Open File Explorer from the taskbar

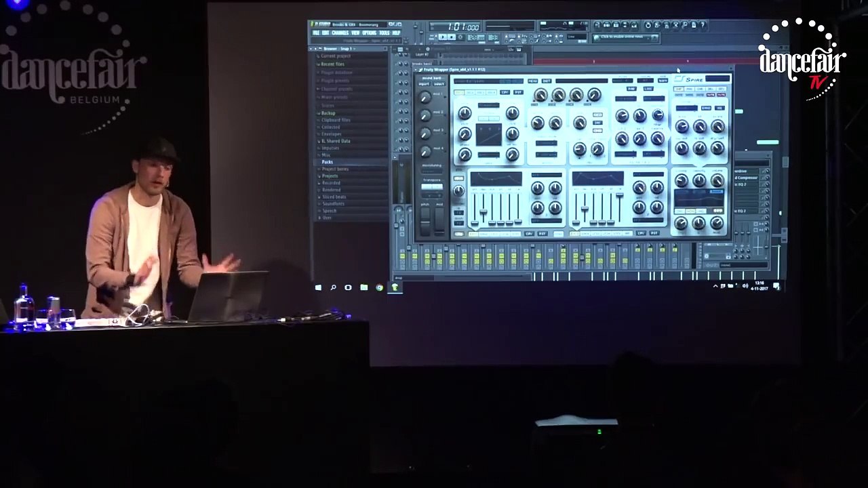pyautogui.click(x=364, y=287)
